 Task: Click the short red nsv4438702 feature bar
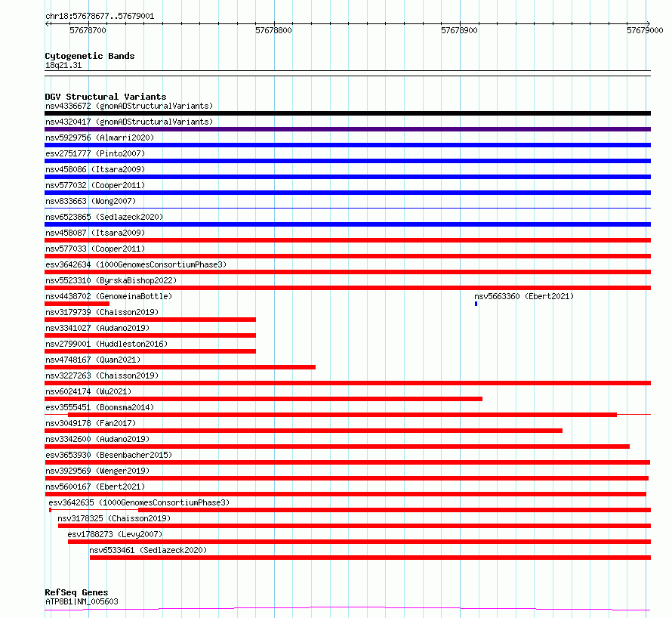coord(77,304)
